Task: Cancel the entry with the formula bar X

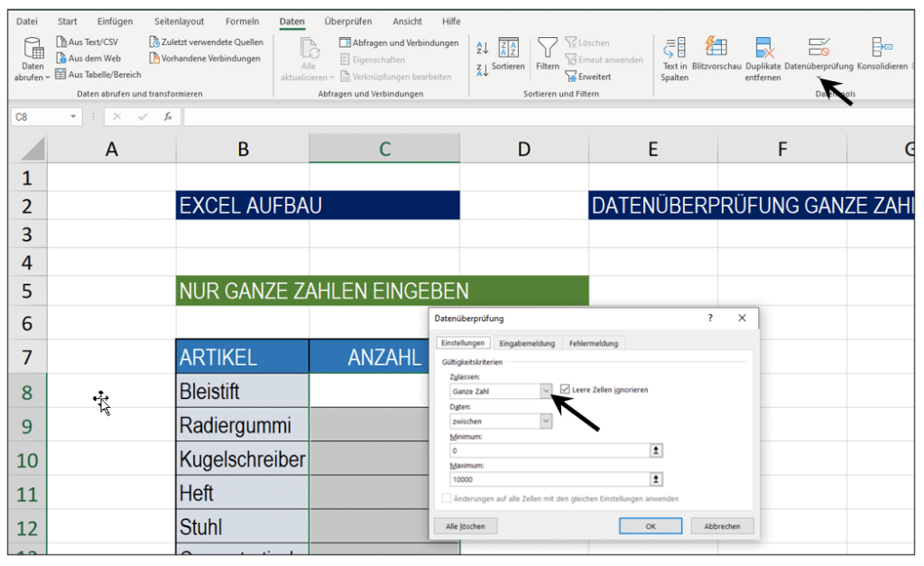Action: (x=116, y=116)
